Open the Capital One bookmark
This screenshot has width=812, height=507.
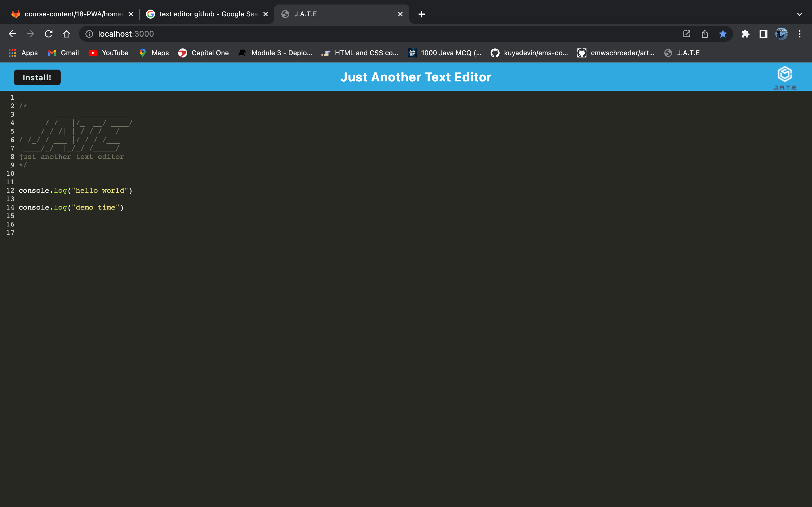(x=203, y=53)
